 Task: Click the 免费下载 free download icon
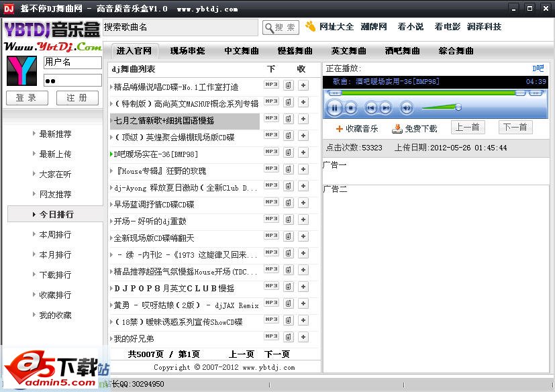pyautogui.click(x=397, y=128)
